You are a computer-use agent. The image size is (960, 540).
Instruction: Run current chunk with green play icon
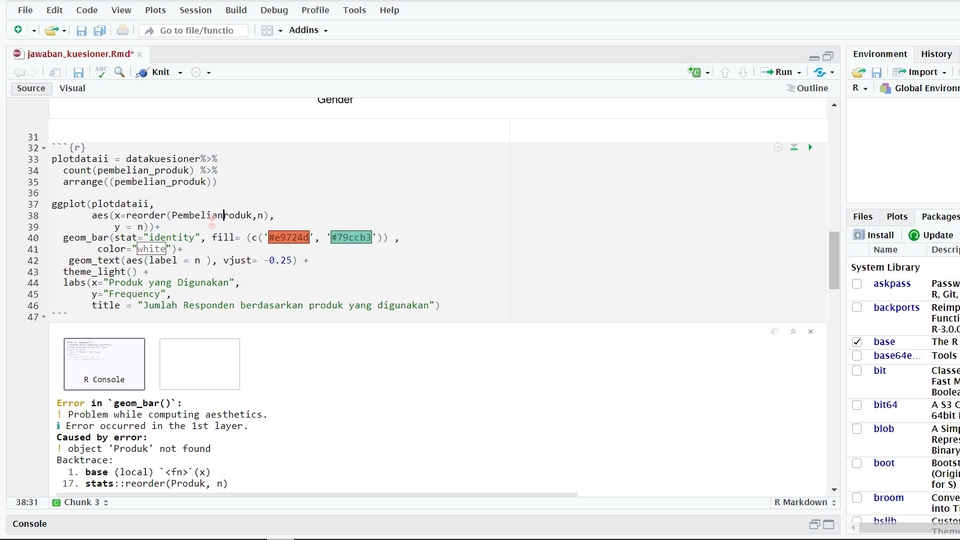810,147
